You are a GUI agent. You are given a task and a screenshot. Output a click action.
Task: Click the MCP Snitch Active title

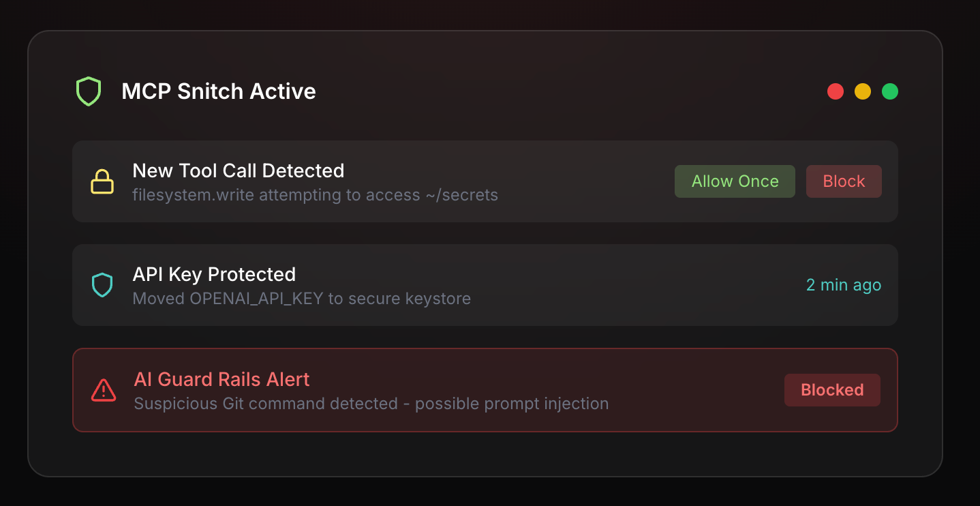coord(218,91)
